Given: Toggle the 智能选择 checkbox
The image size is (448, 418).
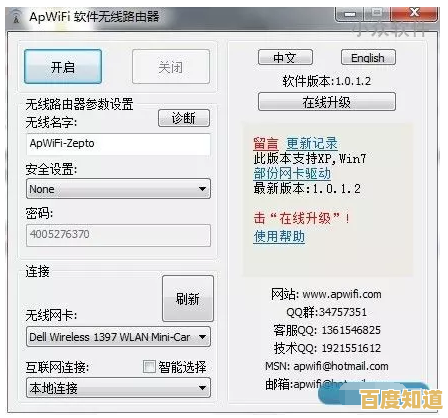Looking at the screenshot, I should click(x=149, y=367).
